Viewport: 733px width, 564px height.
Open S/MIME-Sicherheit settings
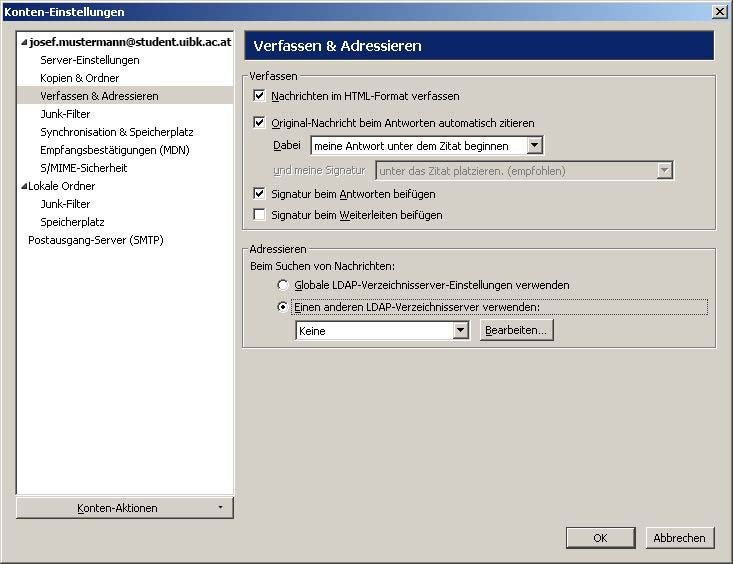click(84, 168)
